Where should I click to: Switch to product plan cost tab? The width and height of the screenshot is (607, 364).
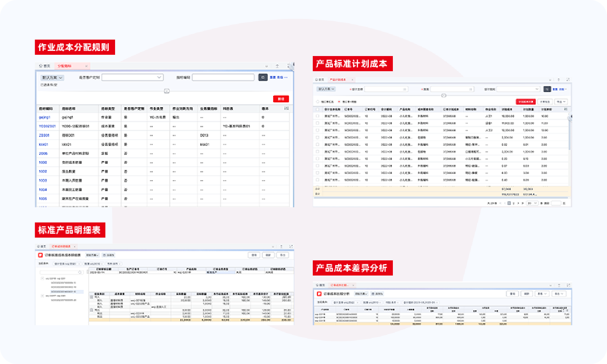click(x=337, y=80)
